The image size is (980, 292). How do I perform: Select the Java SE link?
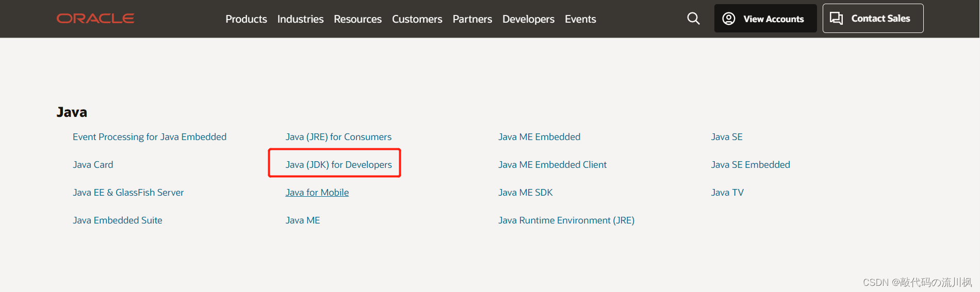pos(727,137)
